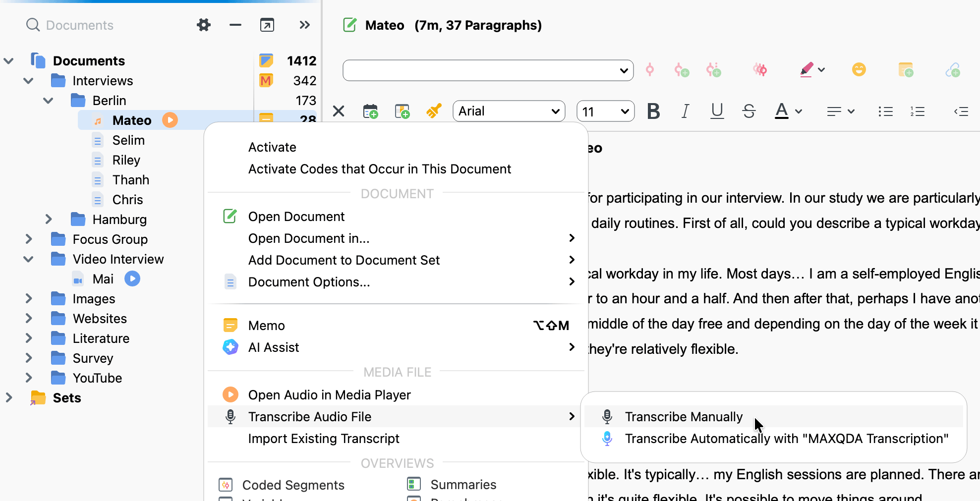Open Document System settings gear
Image resolution: width=980 pixels, height=501 pixels.
click(204, 25)
